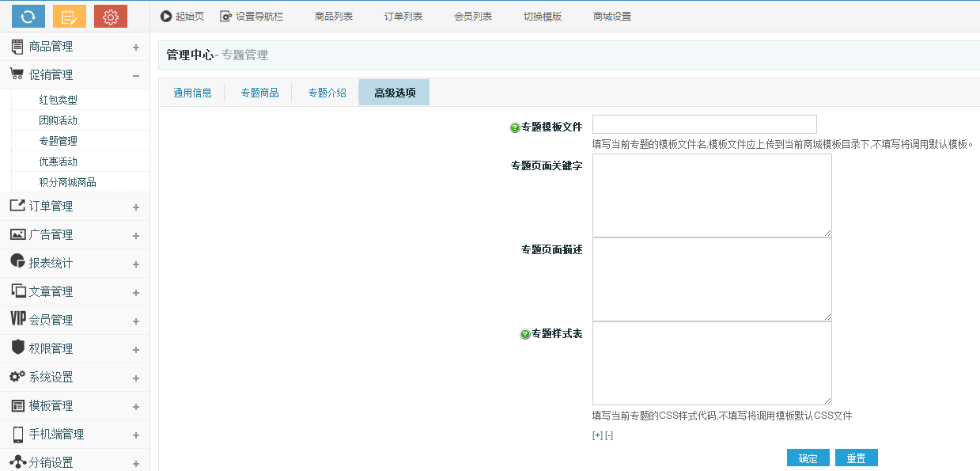This screenshot has width=980, height=471.
Task: Click the [+] textarea enlarge link
Action: point(597,435)
